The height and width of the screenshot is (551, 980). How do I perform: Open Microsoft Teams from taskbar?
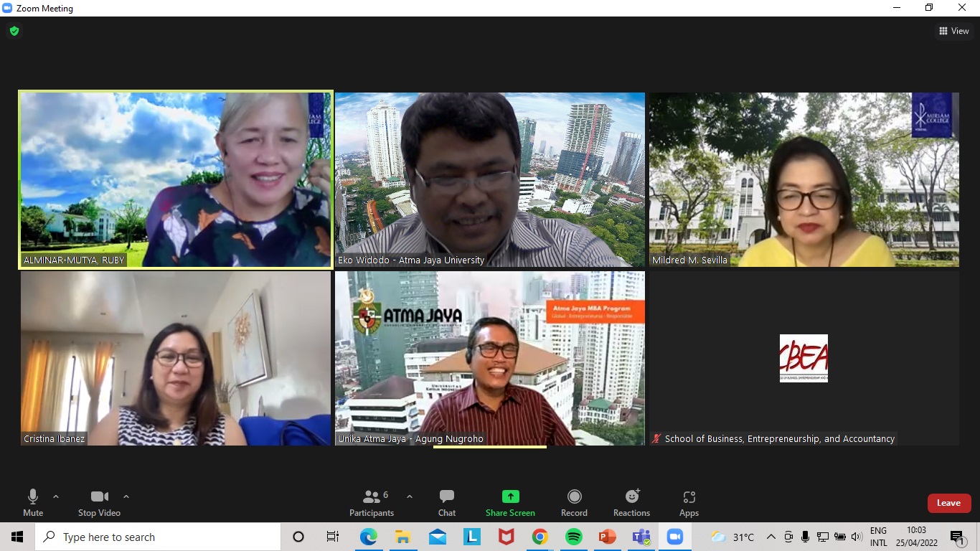pos(641,537)
